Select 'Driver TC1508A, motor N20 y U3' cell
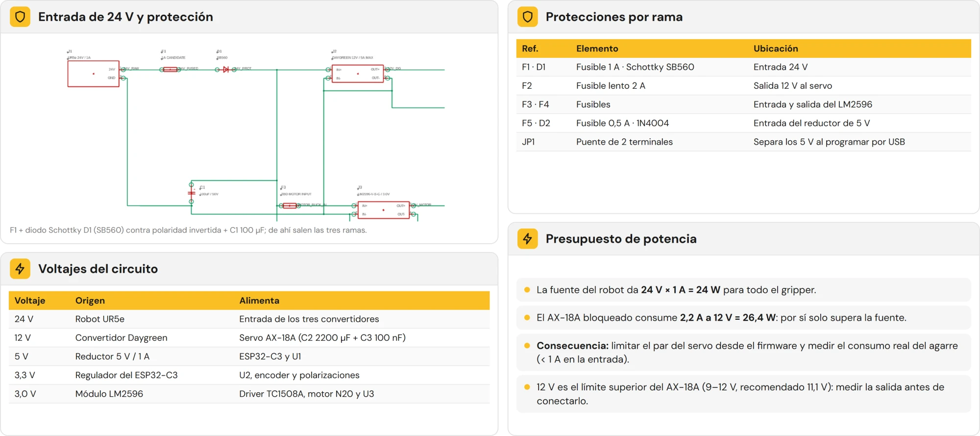This screenshot has width=980, height=436. point(307,394)
